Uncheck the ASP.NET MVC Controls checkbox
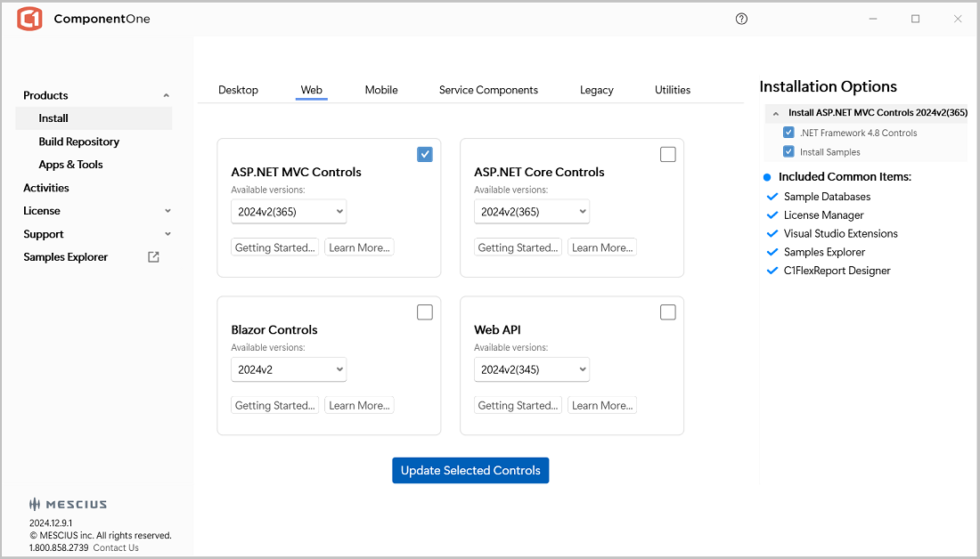Screen dimensions: 980x559 (x=425, y=154)
